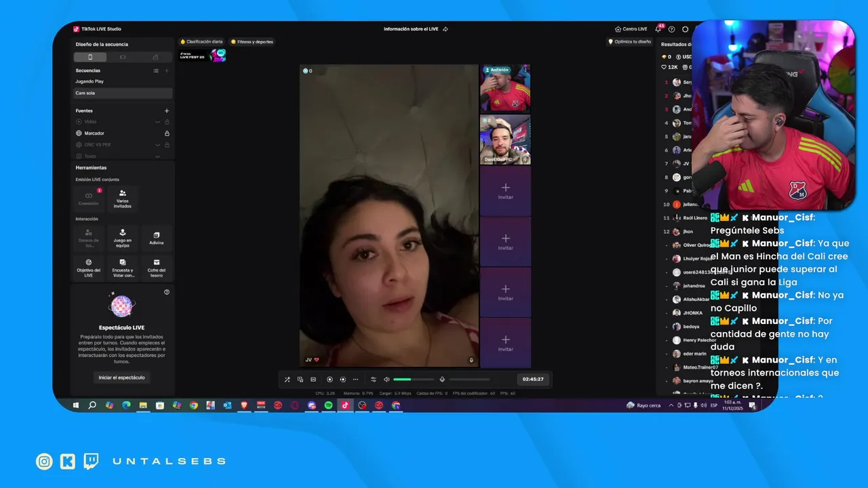This screenshot has width=868, height=488.
Task: Edit Información sobre el LIVE title
Action: pyautogui.click(x=416, y=29)
